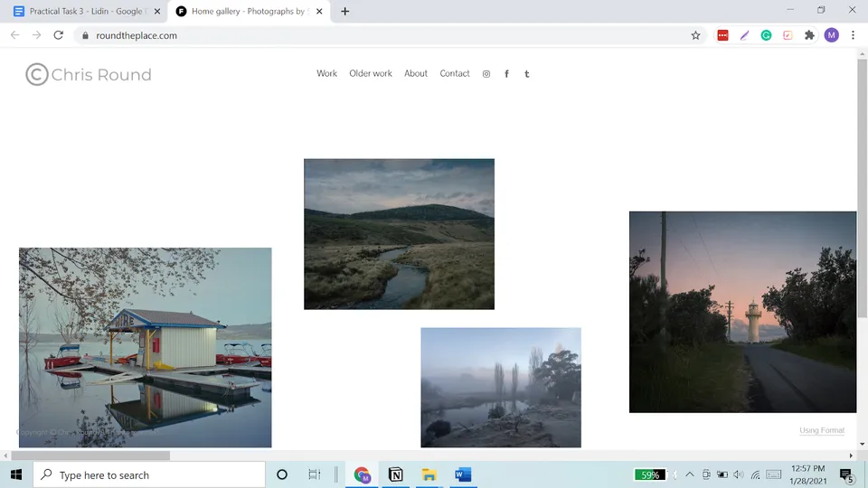Bookmark this page with star icon
Viewport: 868px width, 488px height.
point(695,35)
